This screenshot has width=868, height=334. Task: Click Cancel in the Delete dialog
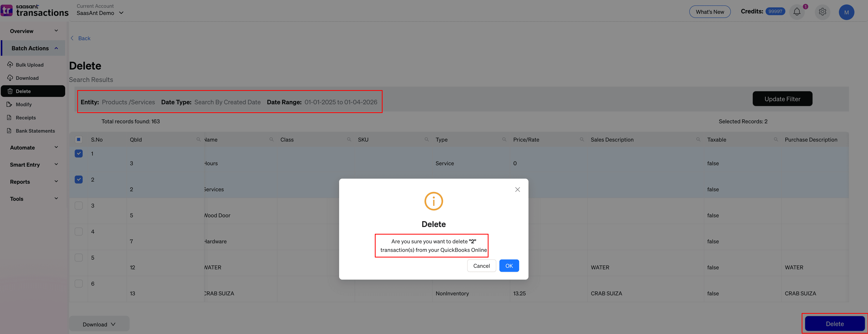coord(481,266)
